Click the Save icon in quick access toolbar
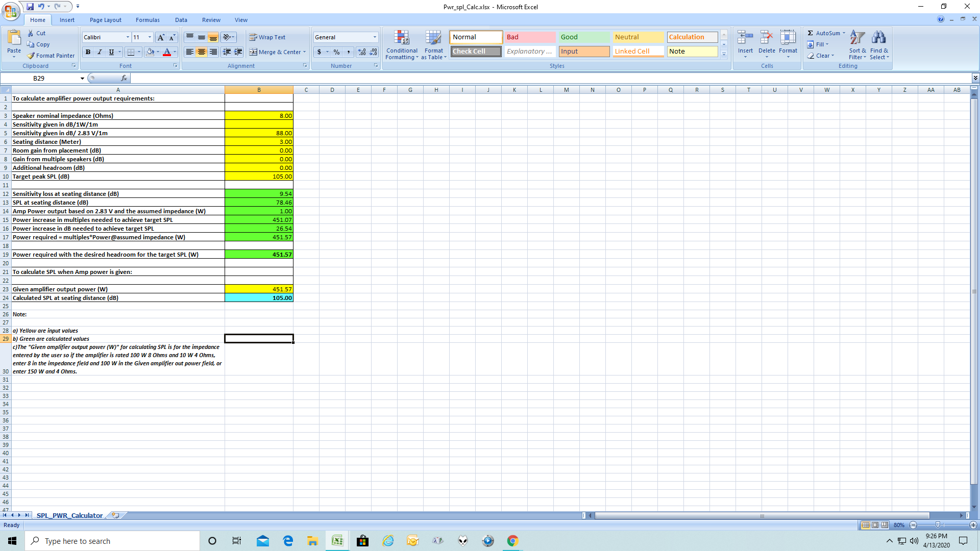The width and height of the screenshot is (980, 551). 30,7
